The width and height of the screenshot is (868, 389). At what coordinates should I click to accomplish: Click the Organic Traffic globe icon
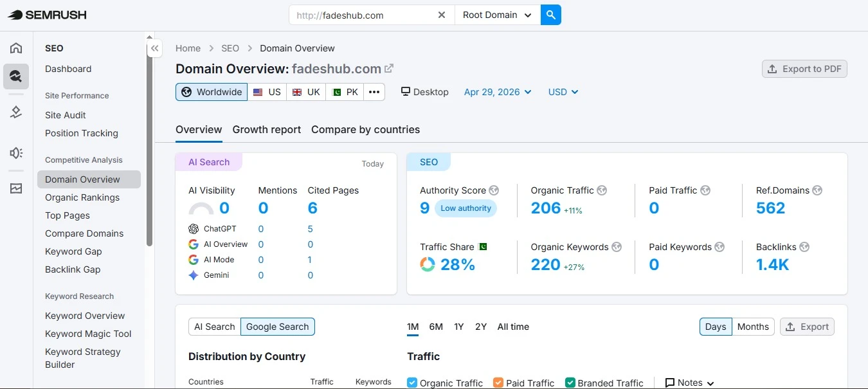(602, 190)
